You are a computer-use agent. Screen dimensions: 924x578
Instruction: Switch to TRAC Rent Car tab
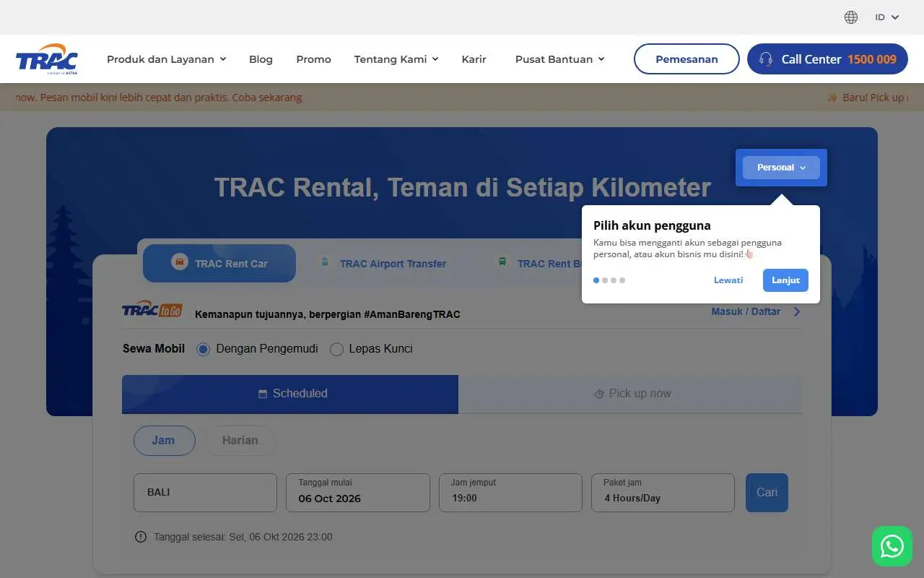pos(219,263)
